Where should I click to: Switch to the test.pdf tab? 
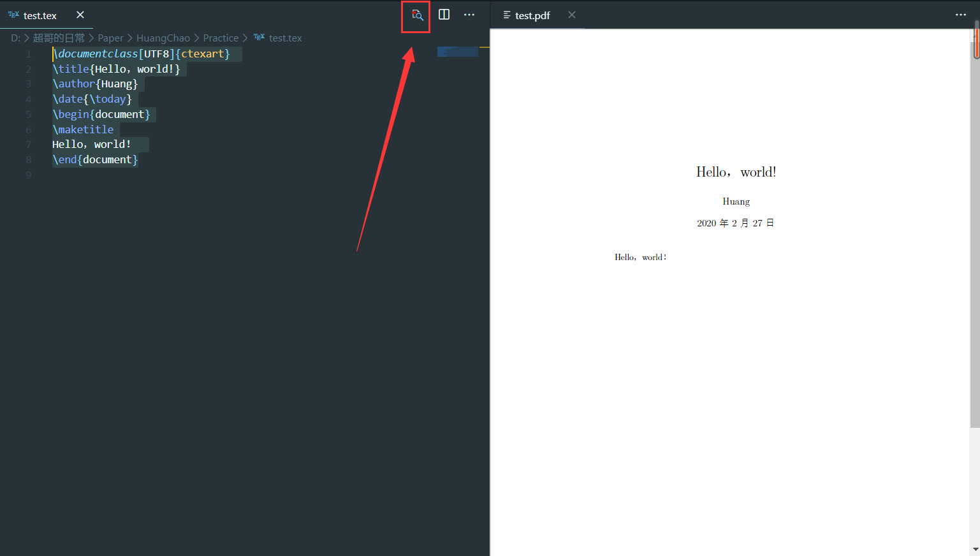(531, 15)
